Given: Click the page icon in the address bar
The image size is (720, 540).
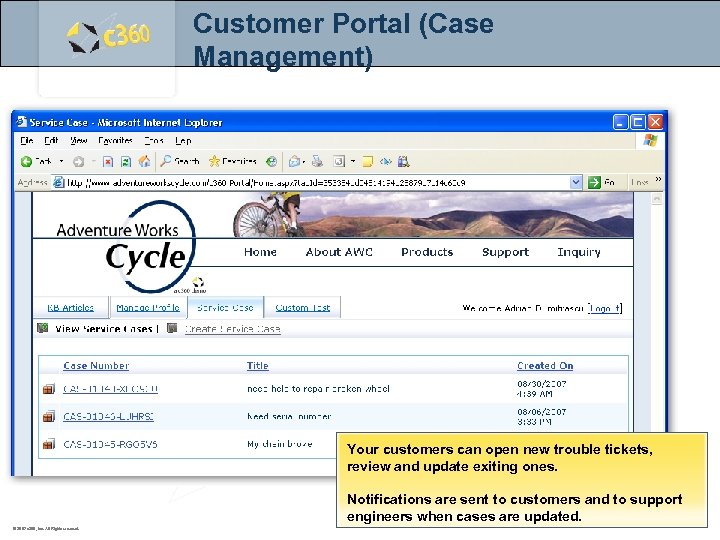Looking at the screenshot, I should tap(58, 182).
